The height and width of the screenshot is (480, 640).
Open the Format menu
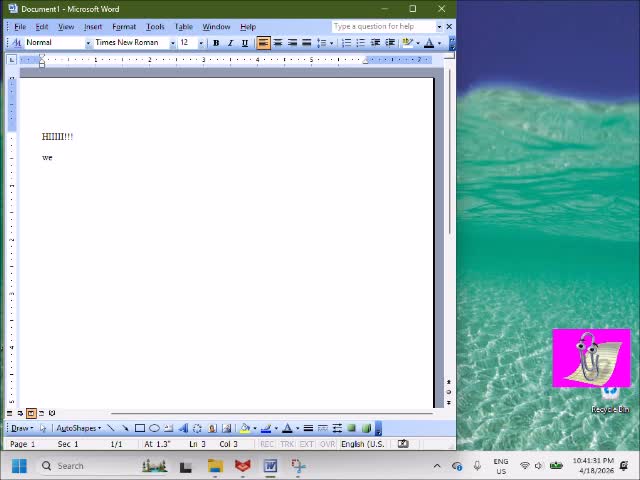124,27
